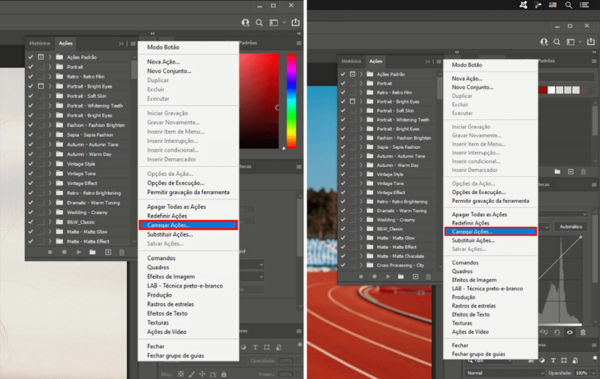Click the reset adjustment arrow beside the eye icon
This screenshot has height=379, width=600.
click(x=557, y=332)
